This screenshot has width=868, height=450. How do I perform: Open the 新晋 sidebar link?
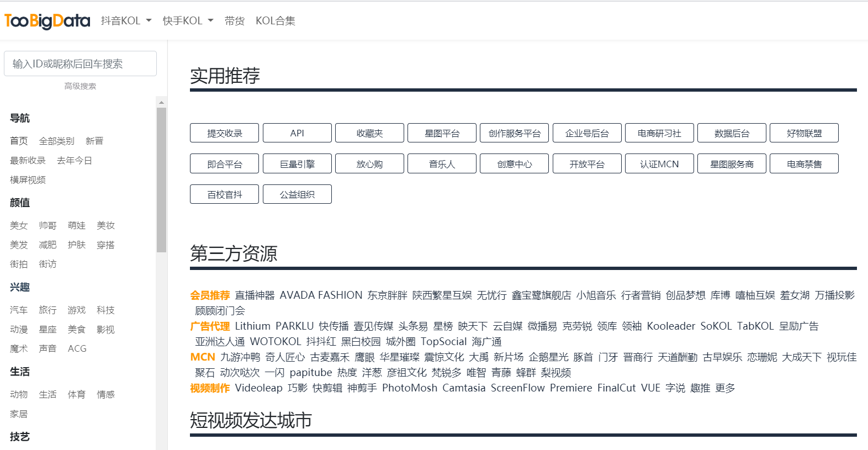94,141
